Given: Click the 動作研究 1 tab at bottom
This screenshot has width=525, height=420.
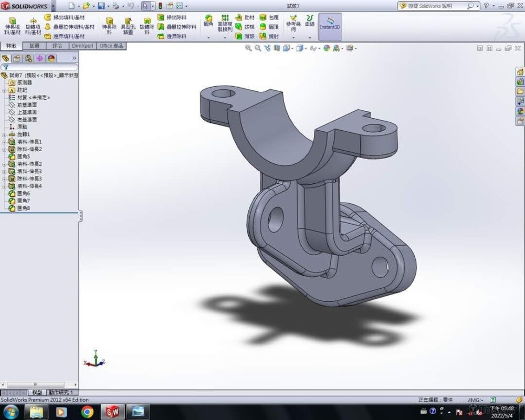Looking at the screenshot, I should (x=62, y=392).
